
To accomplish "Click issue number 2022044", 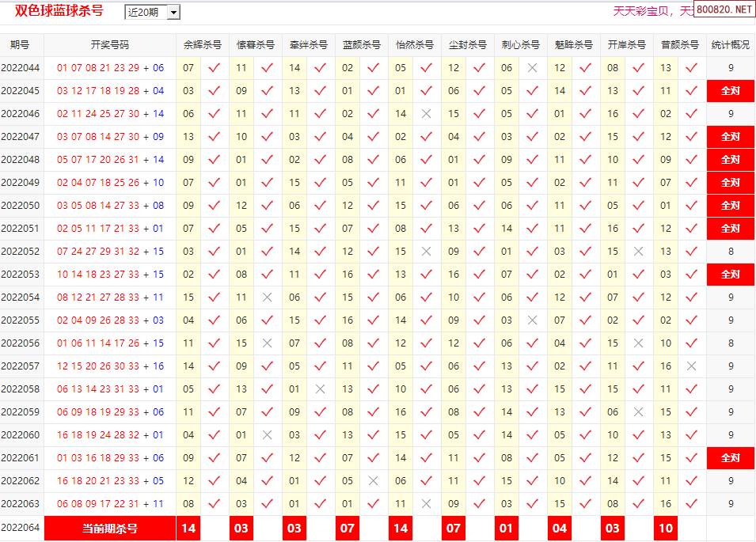I will pos(21,68).
